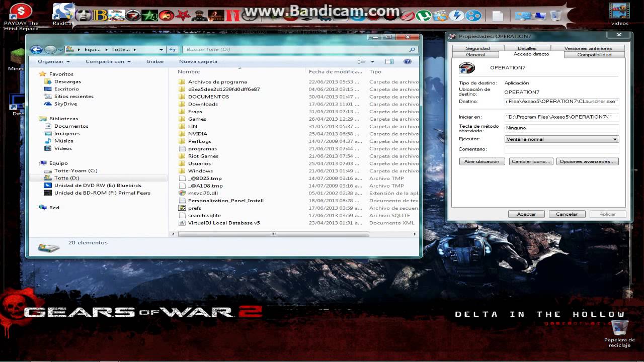This screenshot has height=362, width=644.
Task: Click the Comentario input field
Action: click(561, 149)
